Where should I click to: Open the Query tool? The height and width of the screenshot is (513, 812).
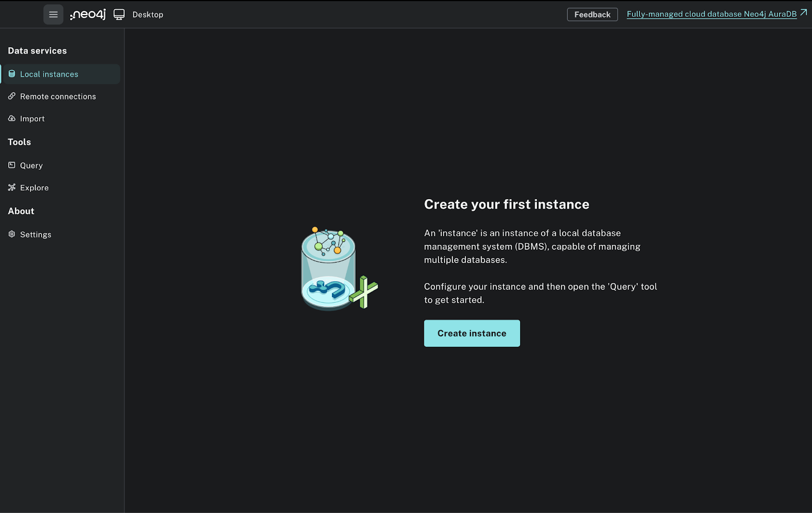coord(60,166)
